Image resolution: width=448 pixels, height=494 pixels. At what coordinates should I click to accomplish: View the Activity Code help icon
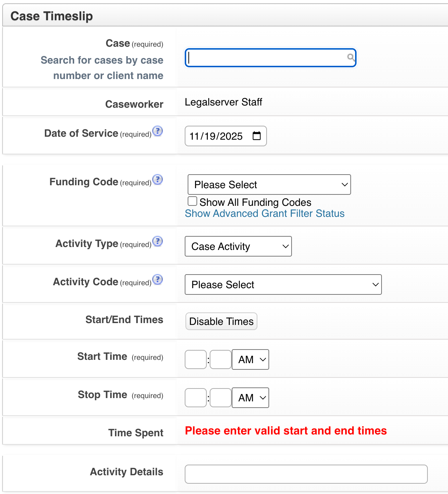(x=158, y=280)
